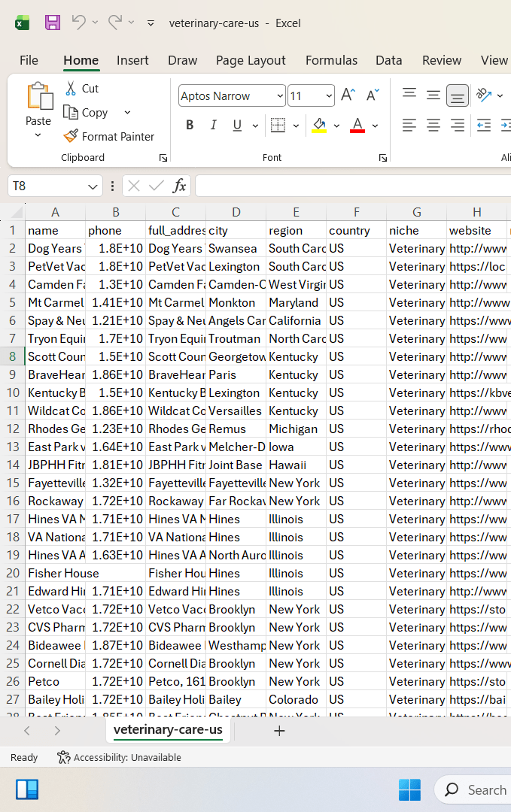
Task: Expand the Name Box dropdown arrow
Action: [x=93, y=186]
